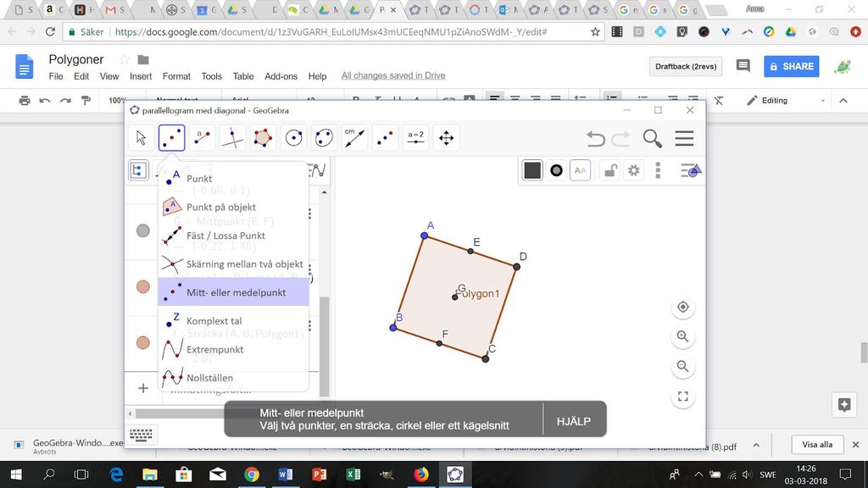Select the Slider a=2 tools icon
This screenshot has height=488, width=868.
tap(415, 138)
